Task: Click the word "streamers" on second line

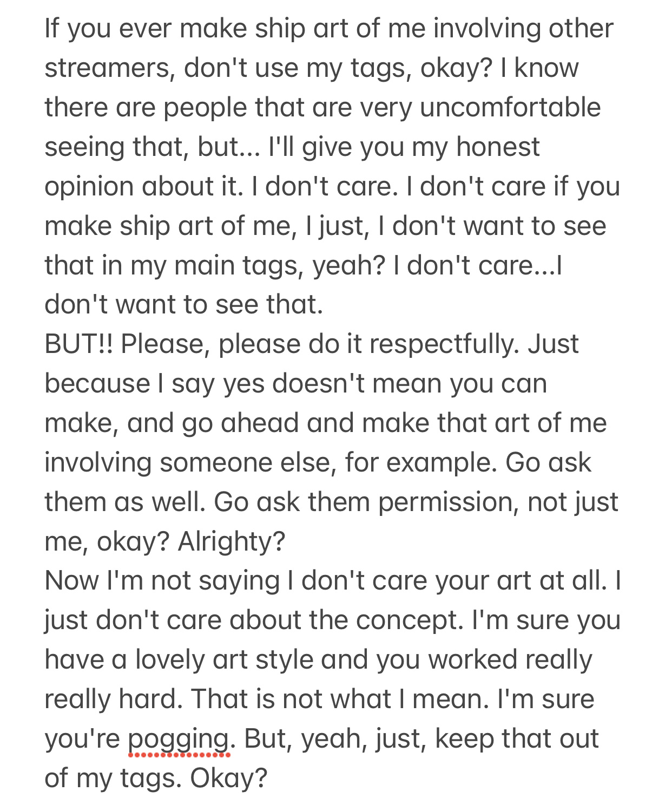Action: click(109, 69)
